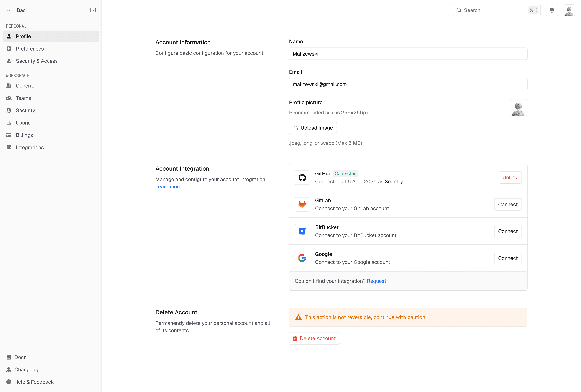
Task: Connect the GitLab account
Action: point(508,204)
